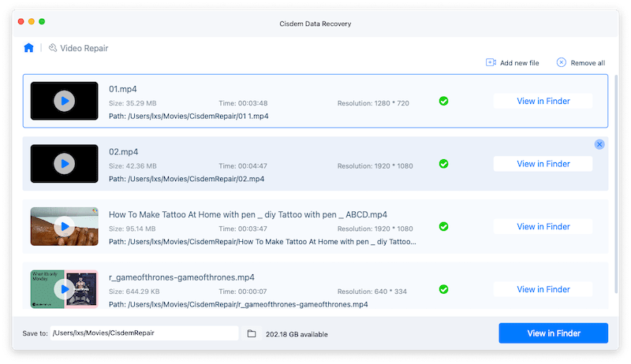View tattoo video in Finder

click(x=543, y=226)
